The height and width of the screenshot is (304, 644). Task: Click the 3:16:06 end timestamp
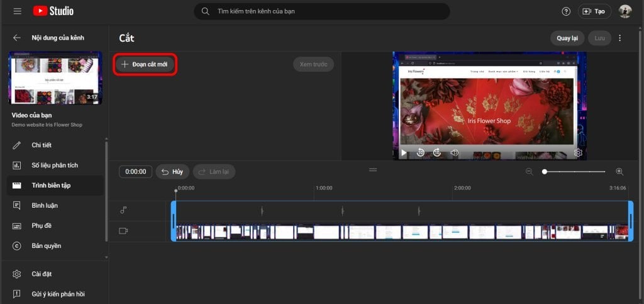pyautogui.click(x=618, y=188)
